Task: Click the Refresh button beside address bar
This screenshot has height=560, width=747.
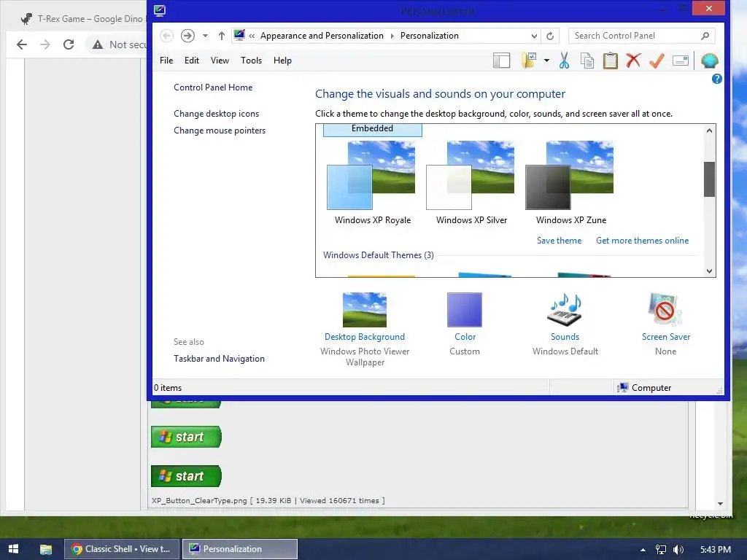Action: click(550, 36)
